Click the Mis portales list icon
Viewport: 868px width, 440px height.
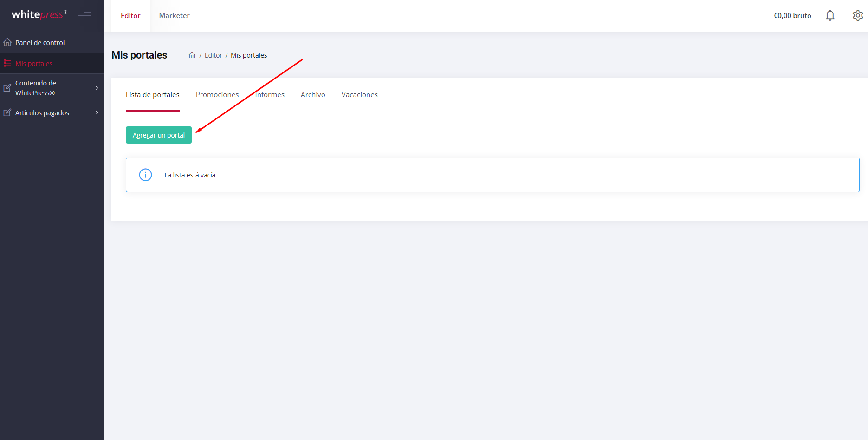pyautogui.click(x=7, y=63)
